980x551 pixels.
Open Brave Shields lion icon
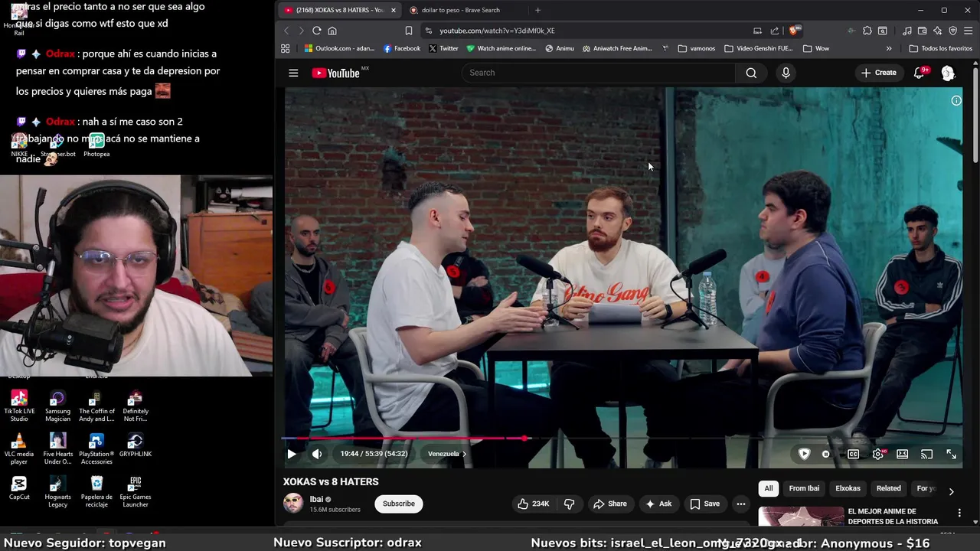(793, 31)
